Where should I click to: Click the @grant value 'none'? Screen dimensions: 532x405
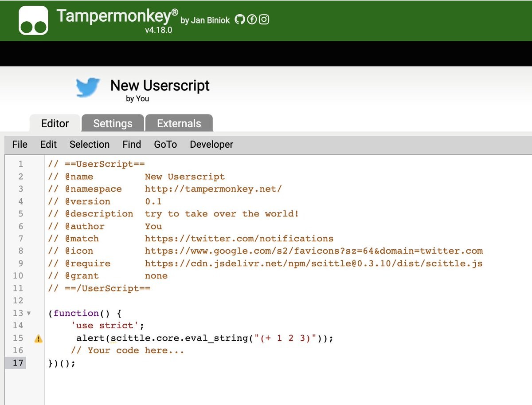click(156, 276)
